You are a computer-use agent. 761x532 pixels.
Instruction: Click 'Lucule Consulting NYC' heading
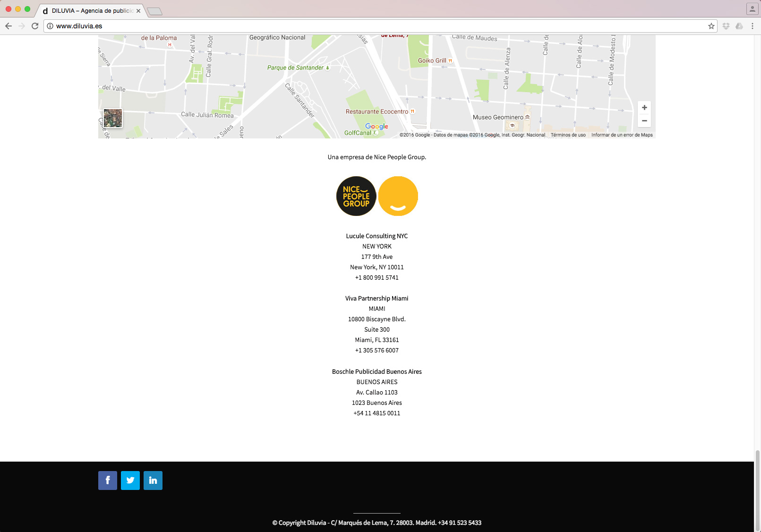point(377,236)
